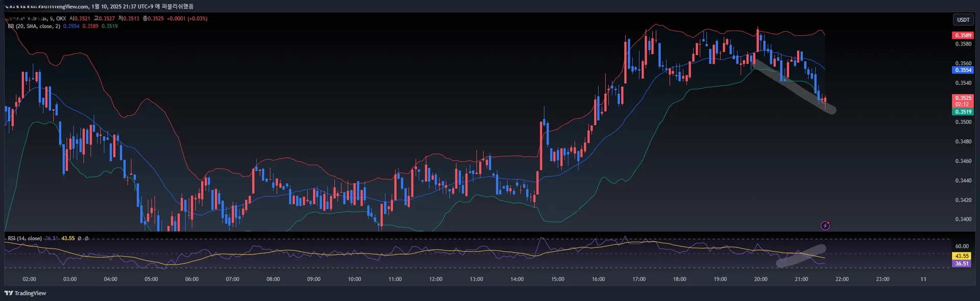This screenshot has width=980, height=301.
Task: Click the +0.0001 (+0.03%) change value
Action: (187, 18)
